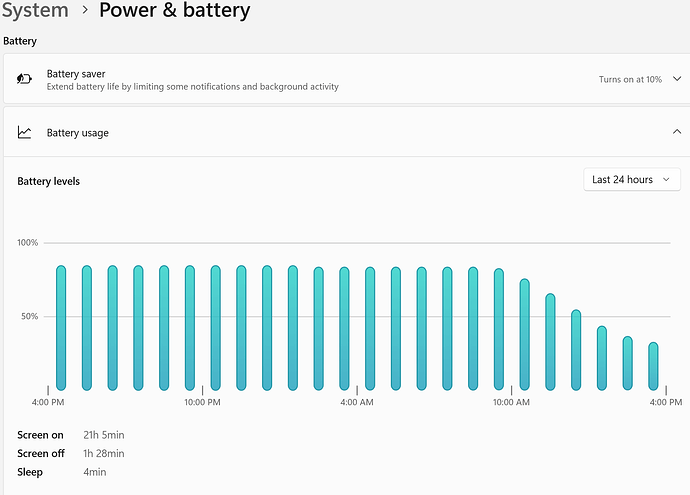
Task: Click the battery bar right of the 10:00 PM tick
Action: tap(216, 328)
